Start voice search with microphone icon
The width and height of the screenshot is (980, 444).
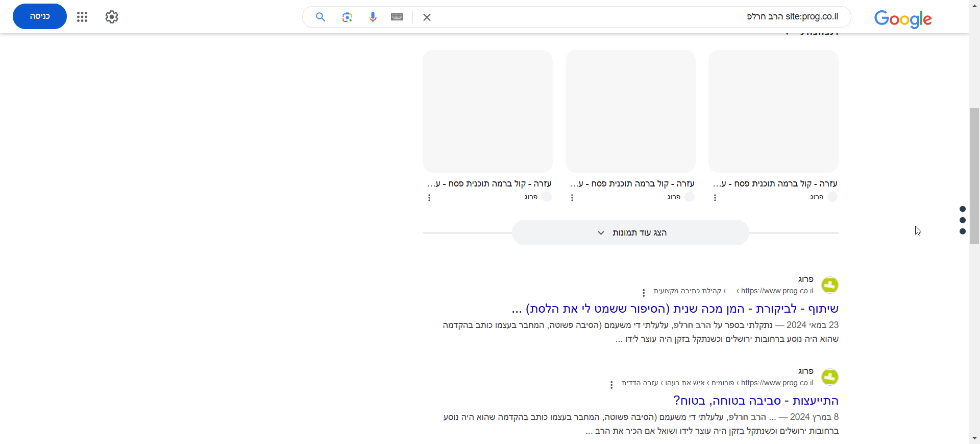[x=373, y=17]
